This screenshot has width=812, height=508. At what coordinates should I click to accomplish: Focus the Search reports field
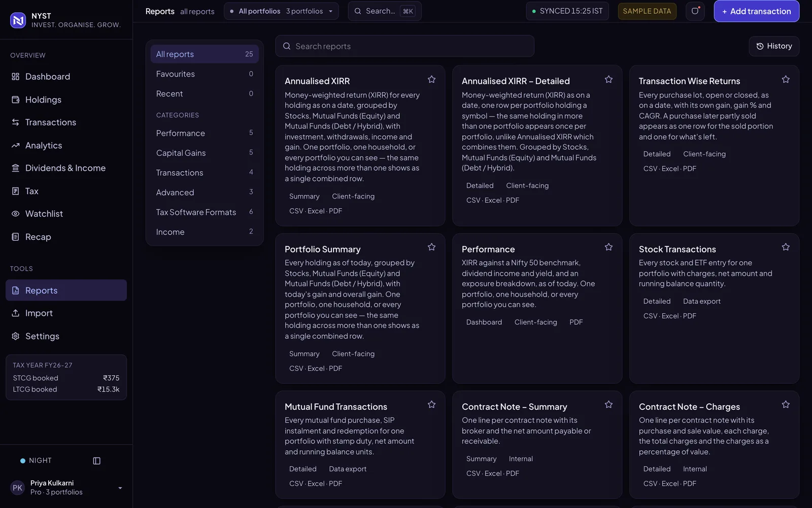click(x=404, y=46)
